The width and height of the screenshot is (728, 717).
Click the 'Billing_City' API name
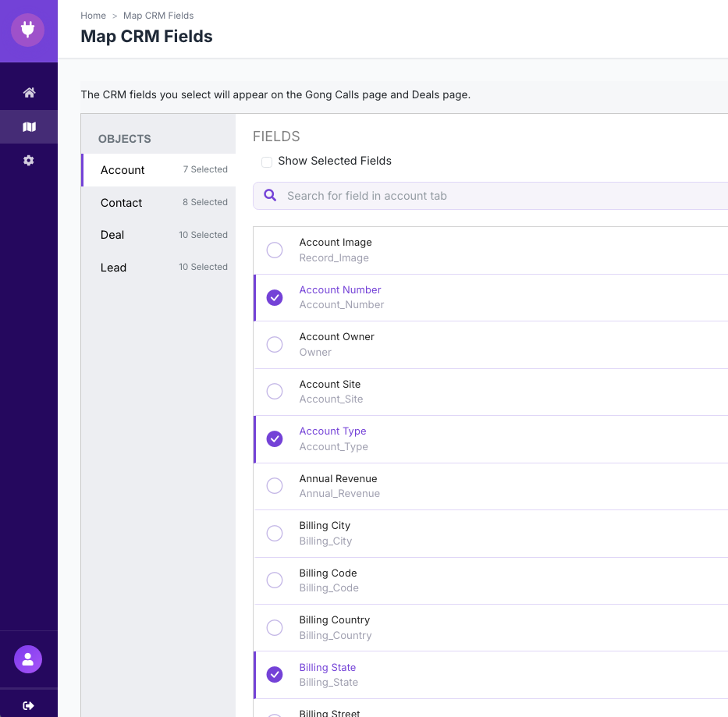tap(325, 541)
